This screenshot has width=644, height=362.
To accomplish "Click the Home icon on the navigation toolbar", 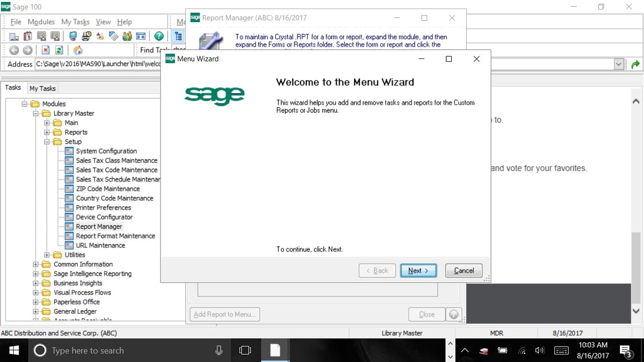I will click(x=78, y=50).
